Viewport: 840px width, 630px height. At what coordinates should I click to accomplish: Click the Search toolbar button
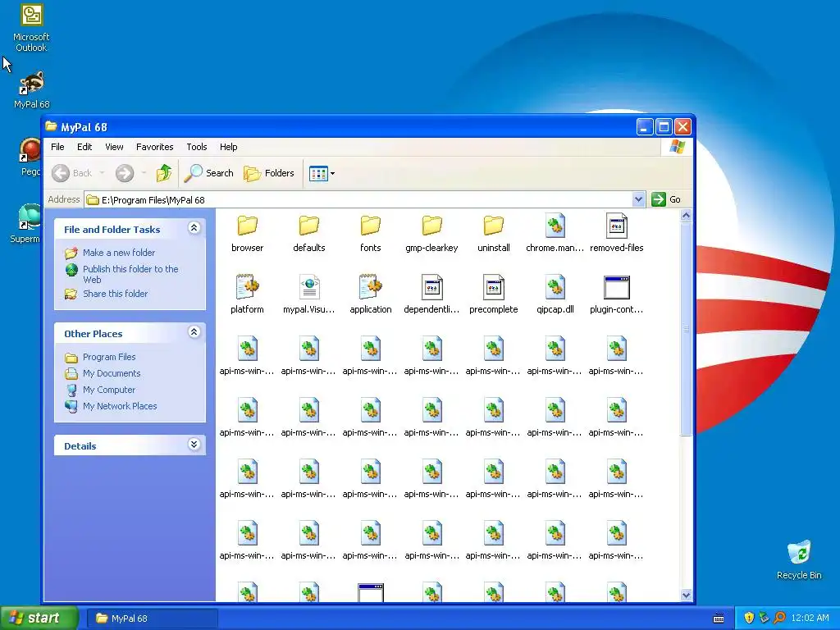(209, 173)
